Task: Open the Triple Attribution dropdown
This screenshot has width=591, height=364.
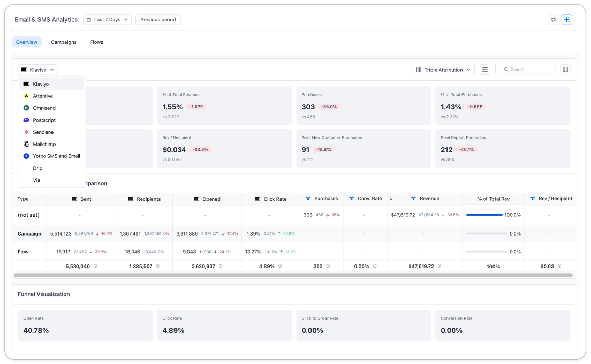Action: pos(443,70)
